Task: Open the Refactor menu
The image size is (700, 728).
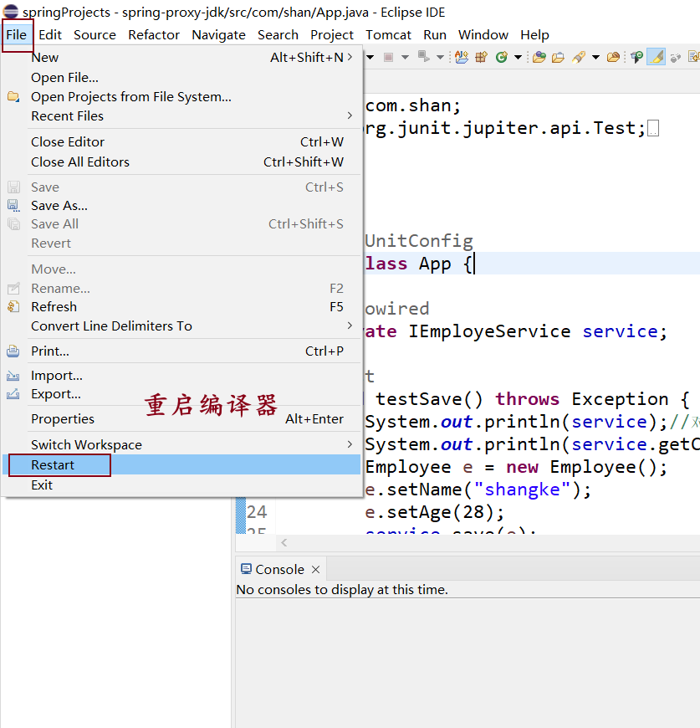Action: click(x=154, y=35)
